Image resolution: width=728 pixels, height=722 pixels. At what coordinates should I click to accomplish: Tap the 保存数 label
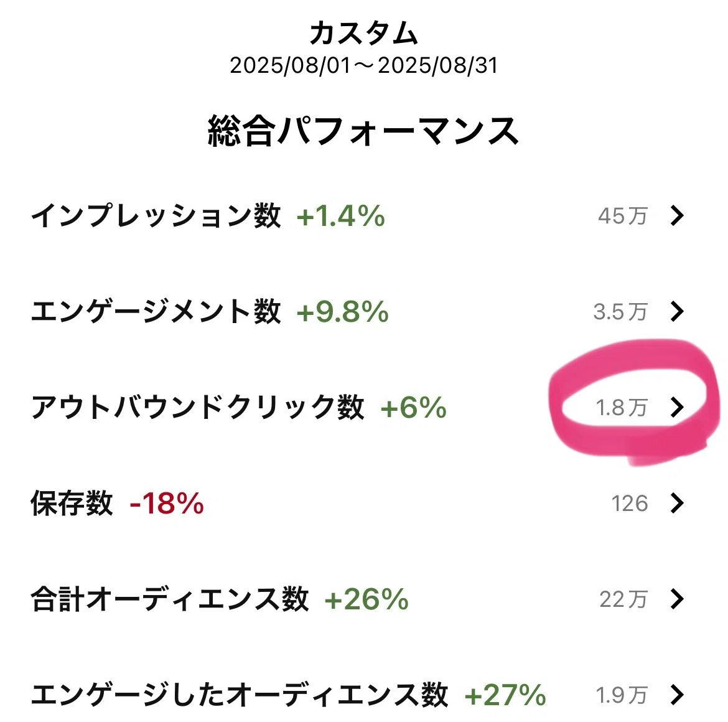72,503
